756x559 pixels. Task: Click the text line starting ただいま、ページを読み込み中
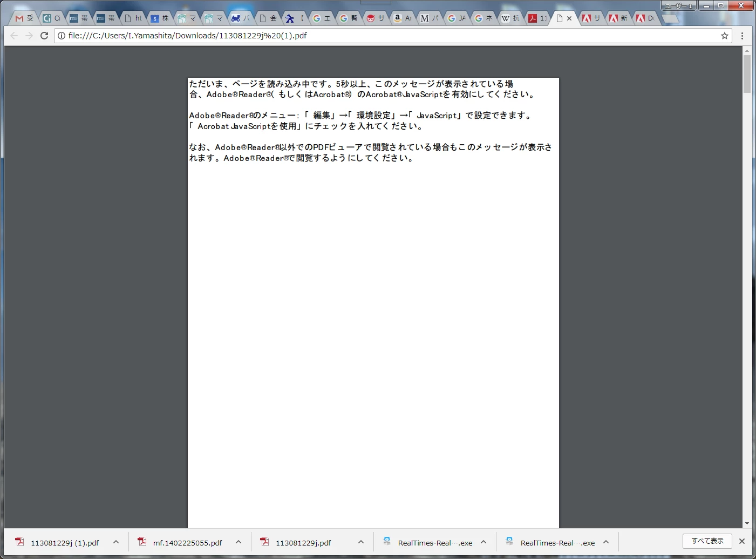pyautogui.click(x=351, y=84)
